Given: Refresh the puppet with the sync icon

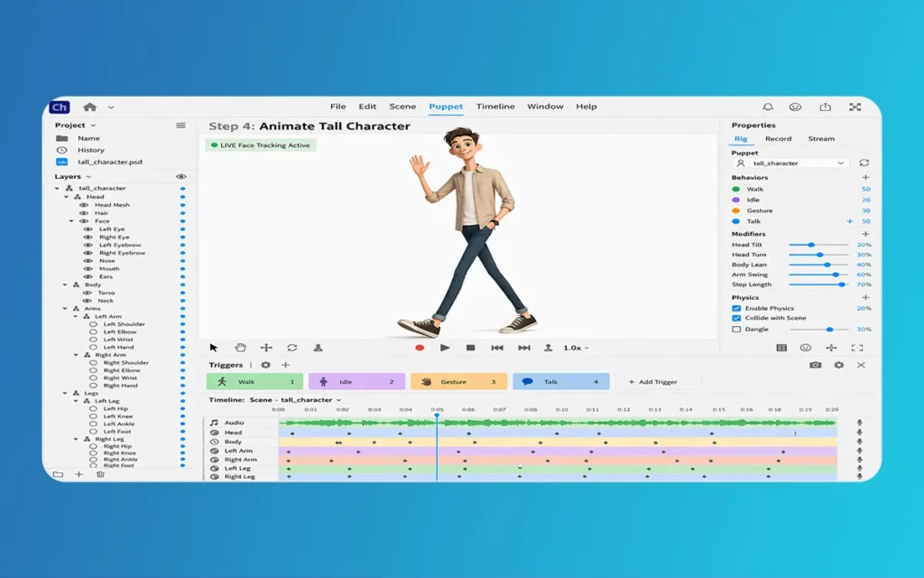Looking at the screenshot, I should [864, 163].
